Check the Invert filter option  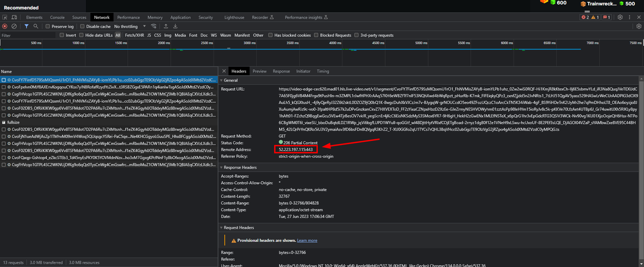click(x=62, y=35)
